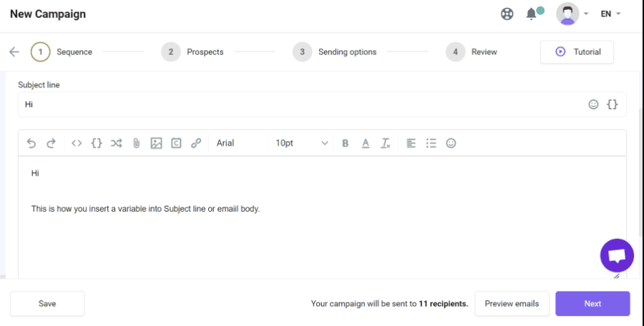Click the Next button

point(592,303)
